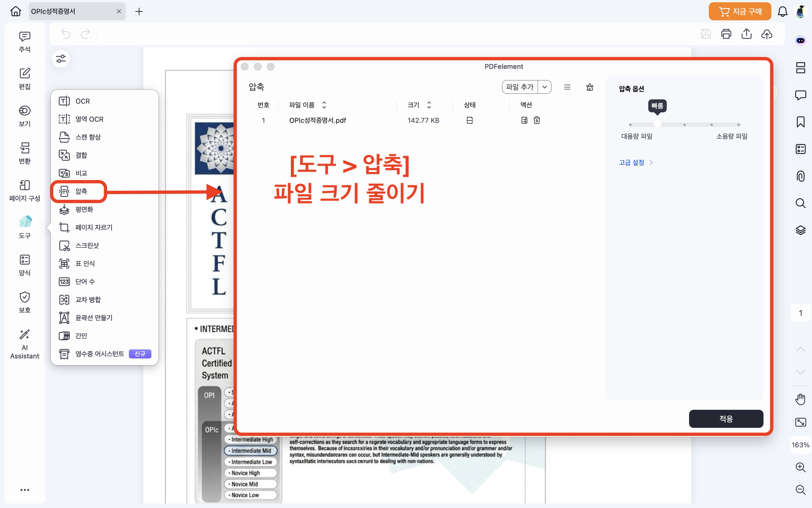Open the 양식 forms tool
The height and width of the screenshot is (508, 812).
tap(25, 265)
